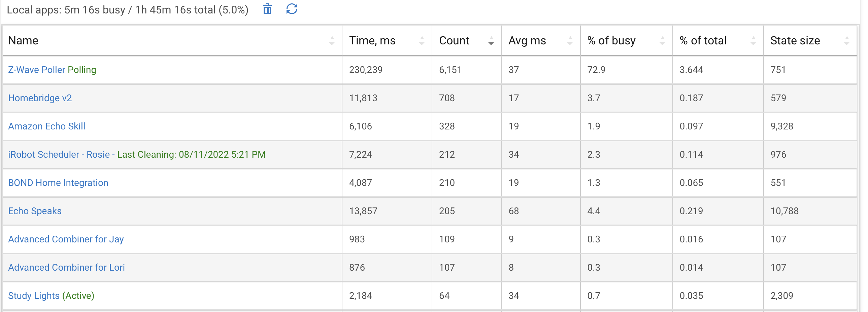The height and width of the screenshot is (312, 868).
Task: Click the refresh arrows icon
Action: click(x=292, y=9)
